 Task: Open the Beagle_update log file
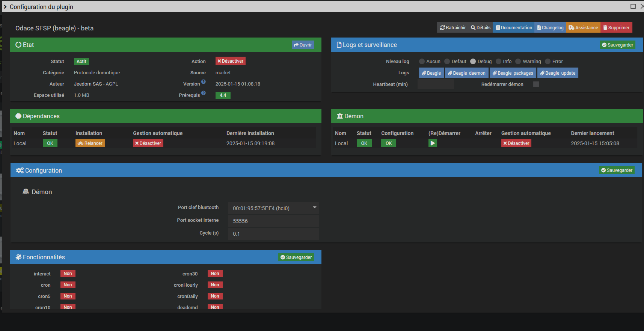click(x=558, y=73)
